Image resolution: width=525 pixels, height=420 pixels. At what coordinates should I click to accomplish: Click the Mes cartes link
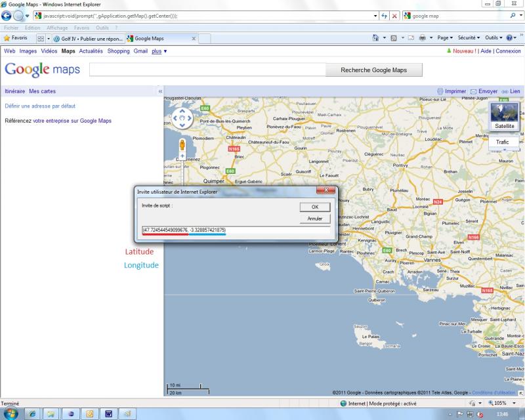coord(42,91)
